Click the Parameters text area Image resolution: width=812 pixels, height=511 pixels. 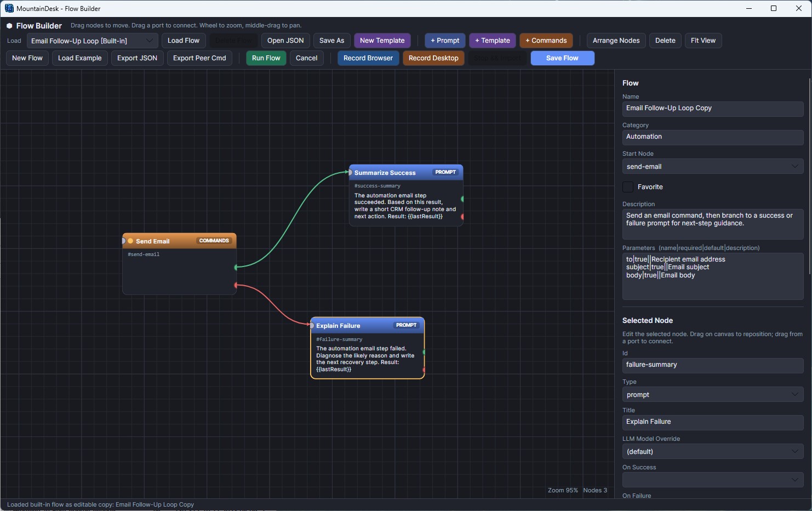click(x=713, y=276)
